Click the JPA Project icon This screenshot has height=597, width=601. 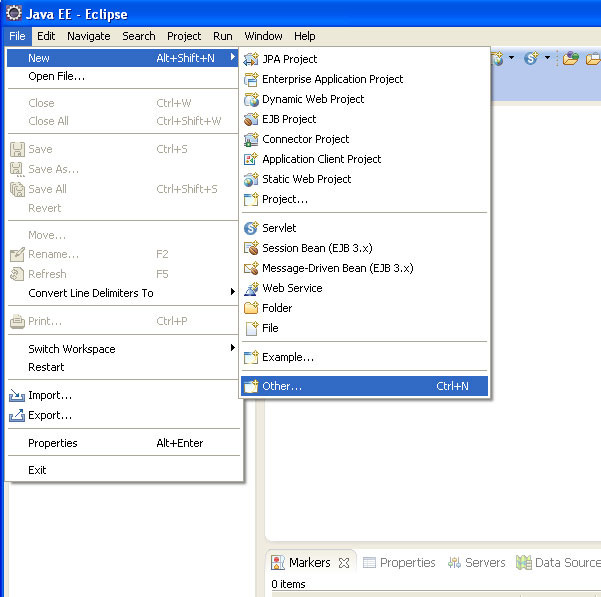tap(251, 59)
